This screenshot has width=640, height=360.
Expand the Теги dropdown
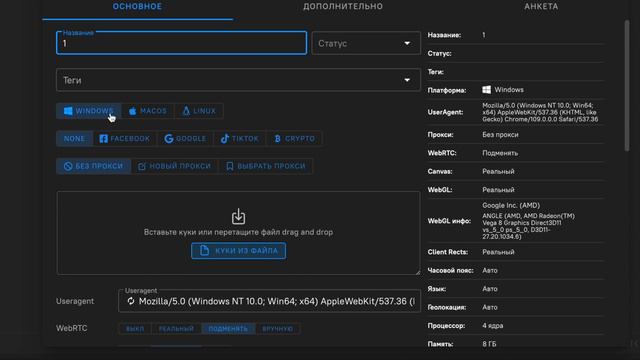point(238,80)
